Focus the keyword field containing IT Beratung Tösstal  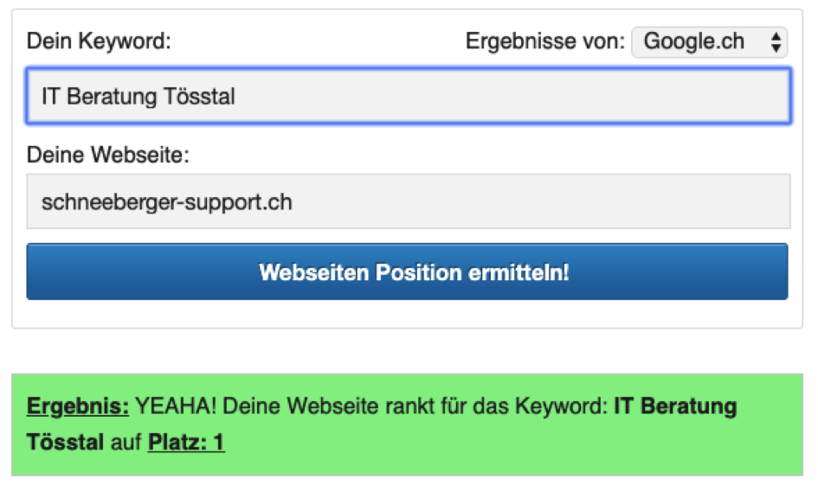coord(408,96)
